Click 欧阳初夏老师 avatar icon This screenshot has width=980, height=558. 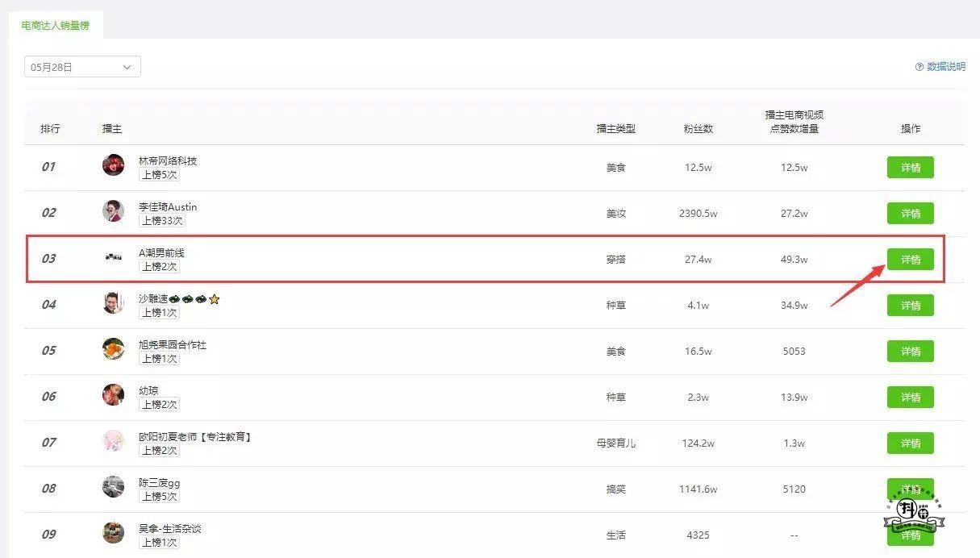coord(114,441)
